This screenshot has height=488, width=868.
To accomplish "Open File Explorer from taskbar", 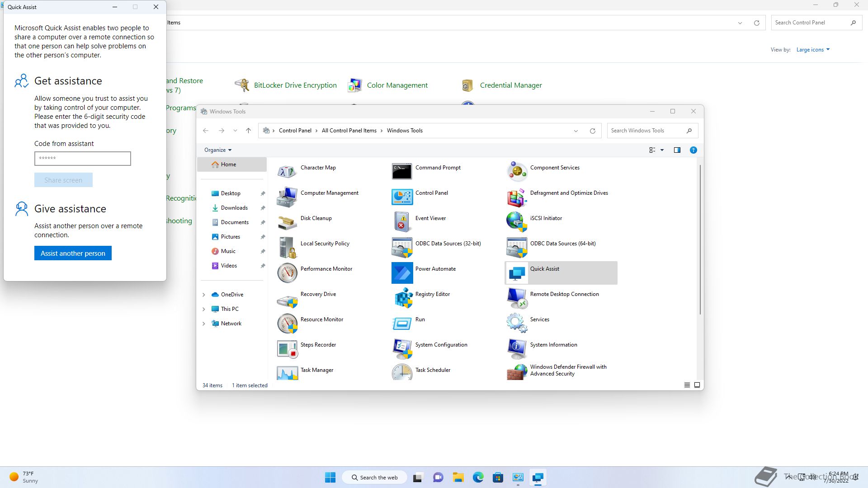I will click(458, 478).
